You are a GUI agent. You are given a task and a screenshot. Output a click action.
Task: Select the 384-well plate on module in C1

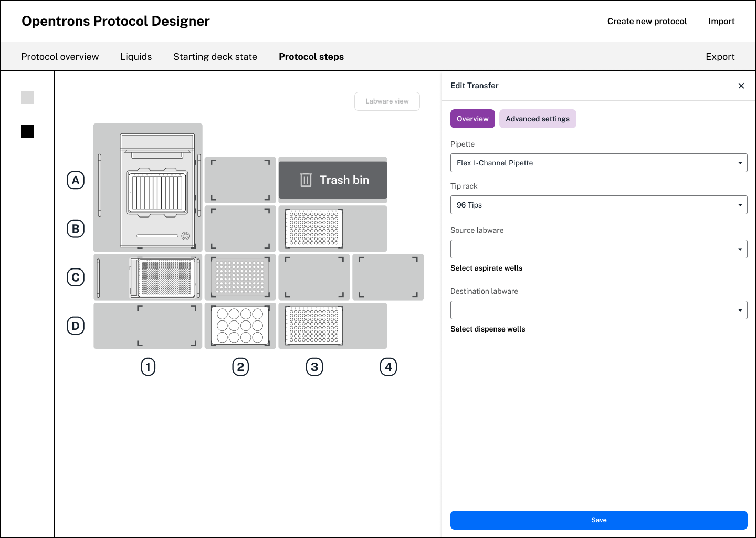(x=166, y=277)
